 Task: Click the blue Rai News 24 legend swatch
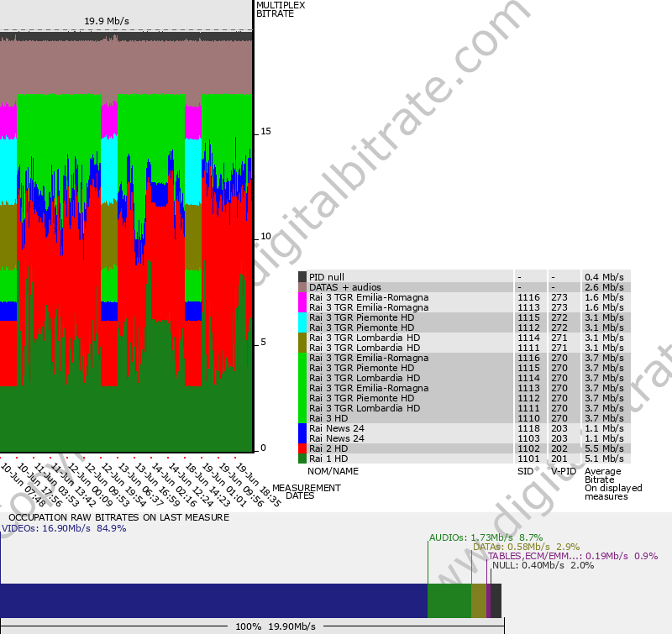(x=302, y=433)
